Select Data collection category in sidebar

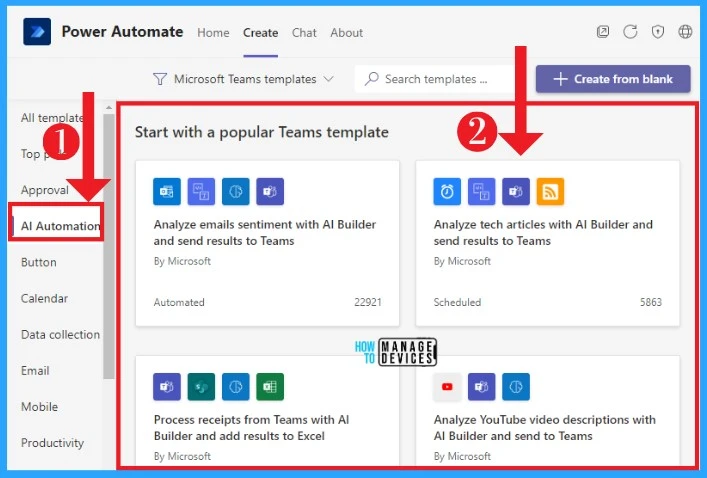[60, 334]
